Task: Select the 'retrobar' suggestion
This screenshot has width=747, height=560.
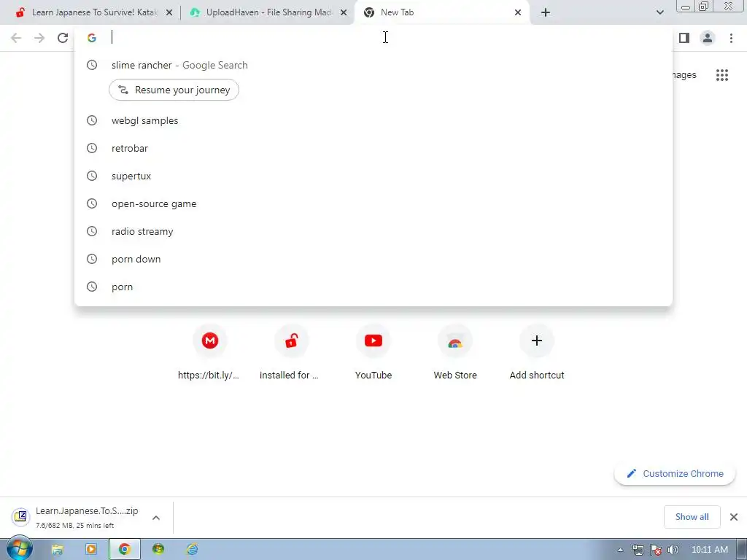Action: click(x=373, y=148)
